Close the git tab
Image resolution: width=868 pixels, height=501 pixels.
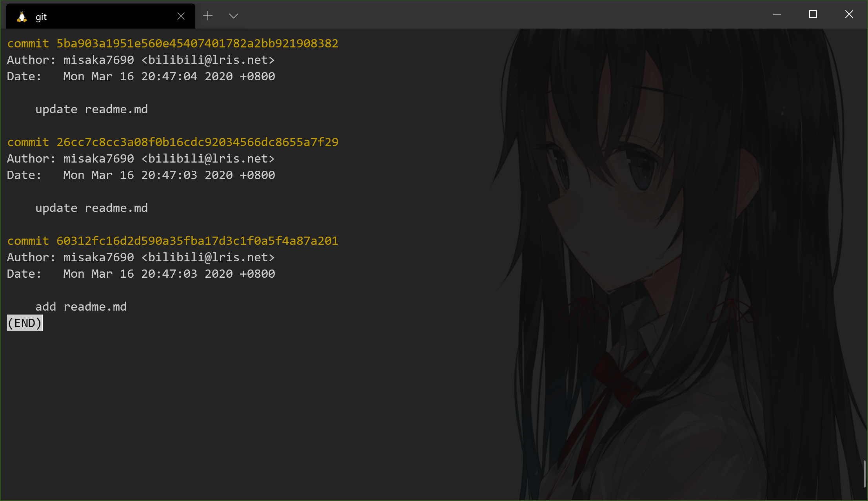pyautogui.click(x=181, y=16)
